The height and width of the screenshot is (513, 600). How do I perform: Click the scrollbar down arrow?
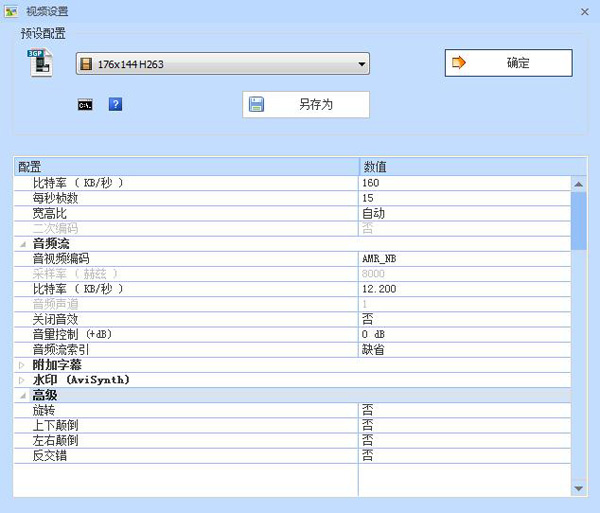[579, 488]
